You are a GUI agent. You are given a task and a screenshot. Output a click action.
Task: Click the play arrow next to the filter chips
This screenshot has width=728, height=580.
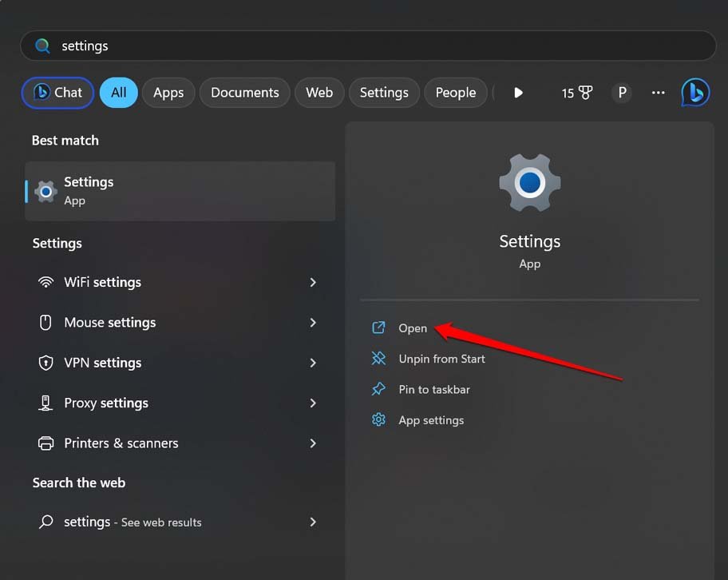pyautogui.click(x=518, y=92)
